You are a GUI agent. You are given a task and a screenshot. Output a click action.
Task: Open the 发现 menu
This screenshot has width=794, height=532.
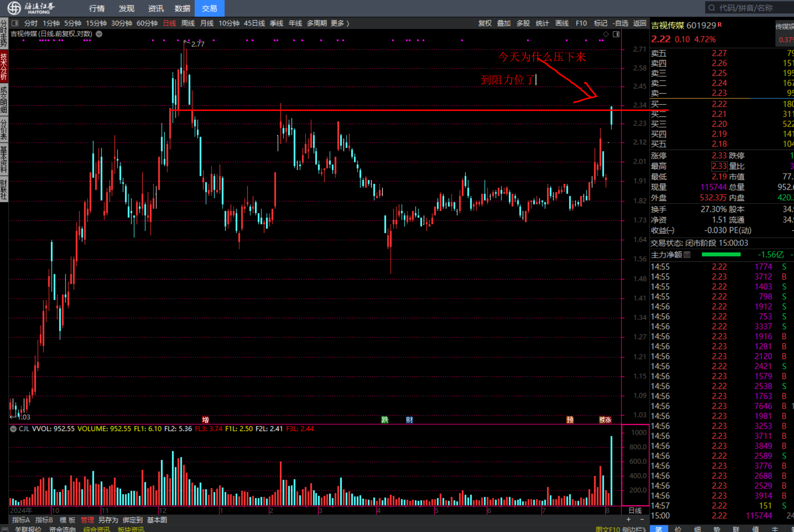pyautogui.click(x=126, y=8)
